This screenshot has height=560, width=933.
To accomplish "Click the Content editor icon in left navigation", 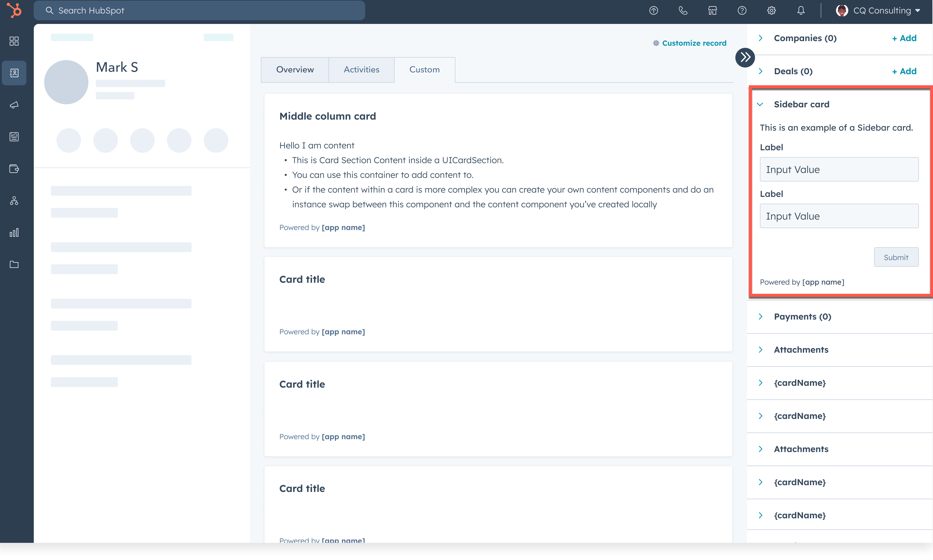I will click(14, 136).
